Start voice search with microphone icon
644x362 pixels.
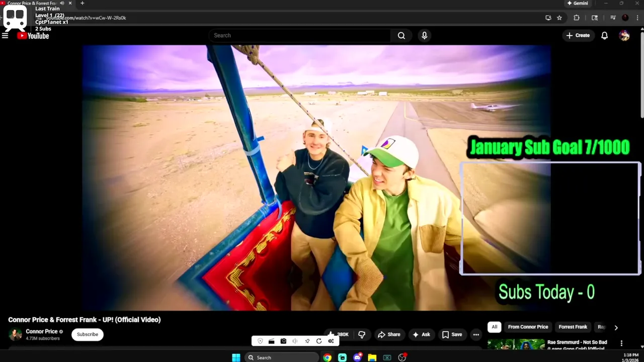tap(424, 36)
